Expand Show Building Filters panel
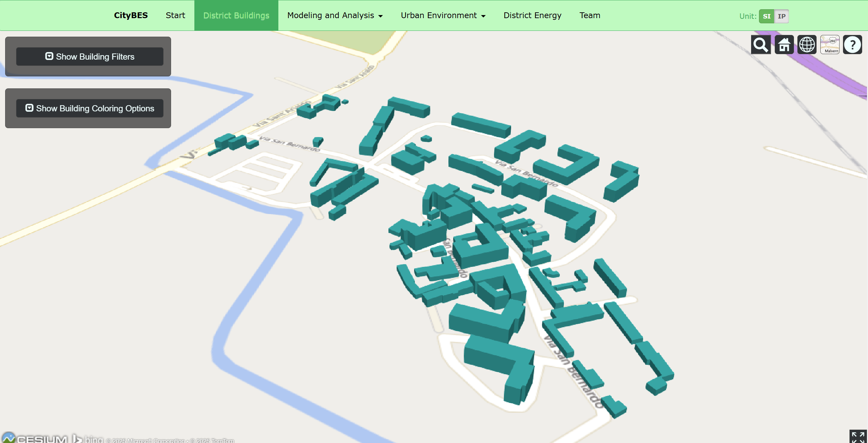 90,57
